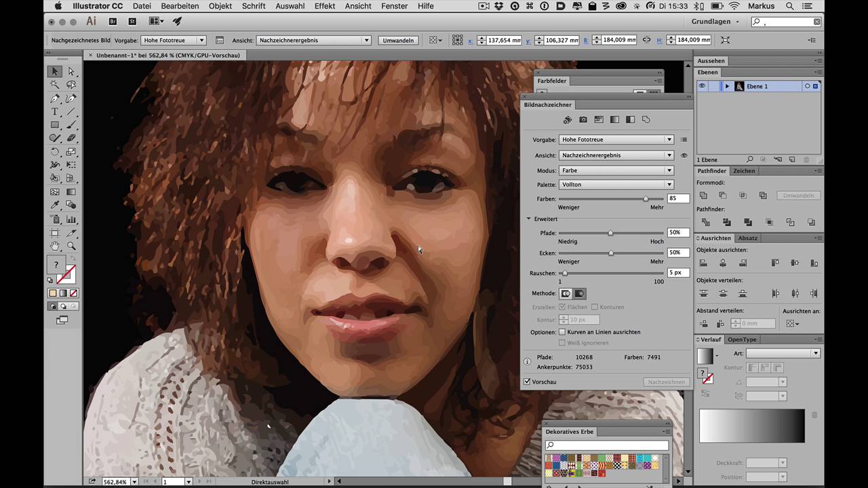Image resolution: width=868 pixels, height=488 pixels.
Task: Open Bildnachzeichner presets list menu icon
Action: point(684,140)
